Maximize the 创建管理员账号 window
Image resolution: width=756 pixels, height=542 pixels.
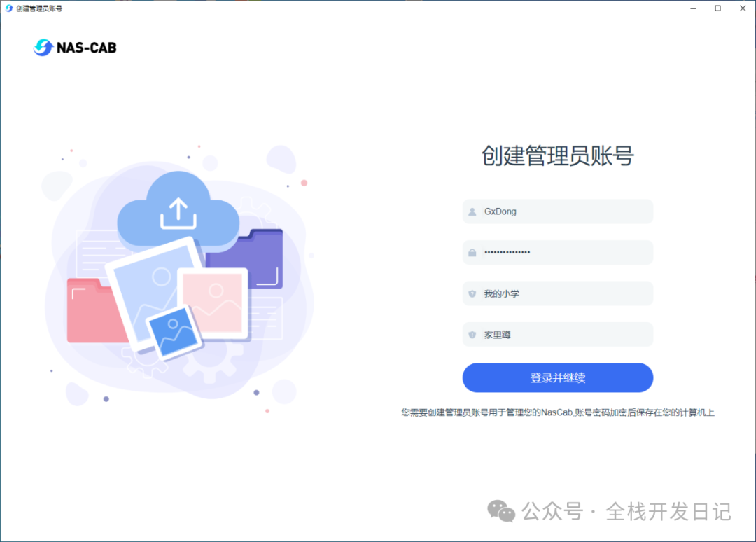pyautogui.click(x=718, y=8)
